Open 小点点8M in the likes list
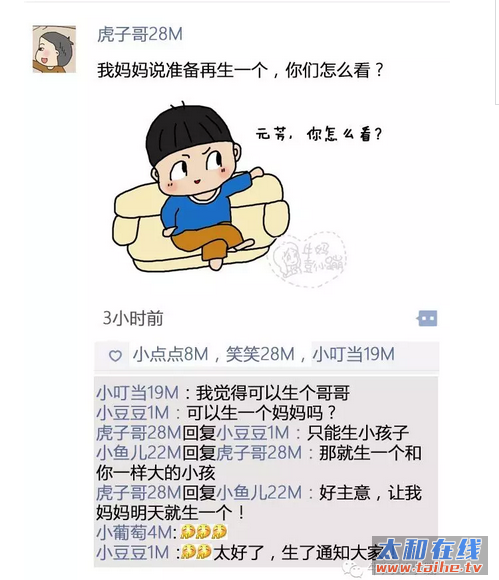The image size is (499, 580). click(x=171, y=354)
